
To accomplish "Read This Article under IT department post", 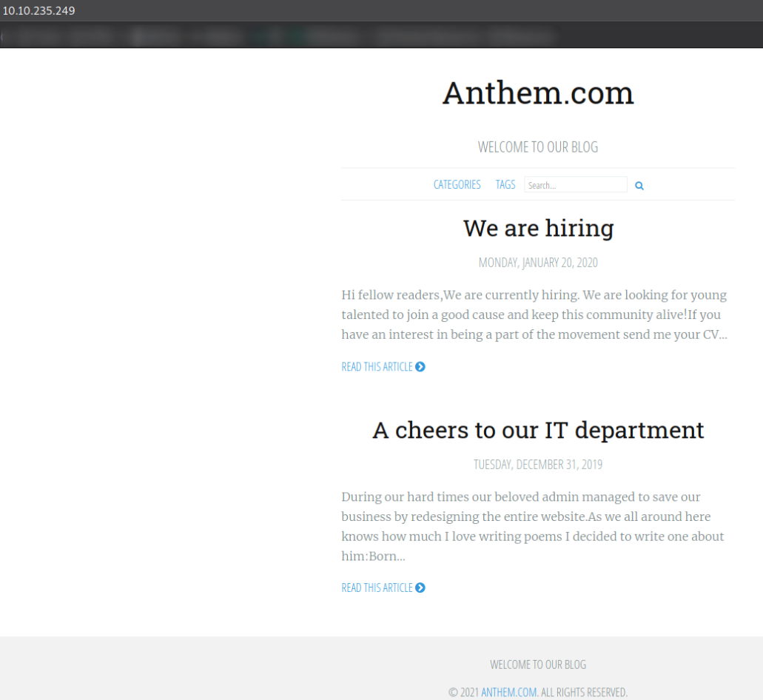I will 383,588.
